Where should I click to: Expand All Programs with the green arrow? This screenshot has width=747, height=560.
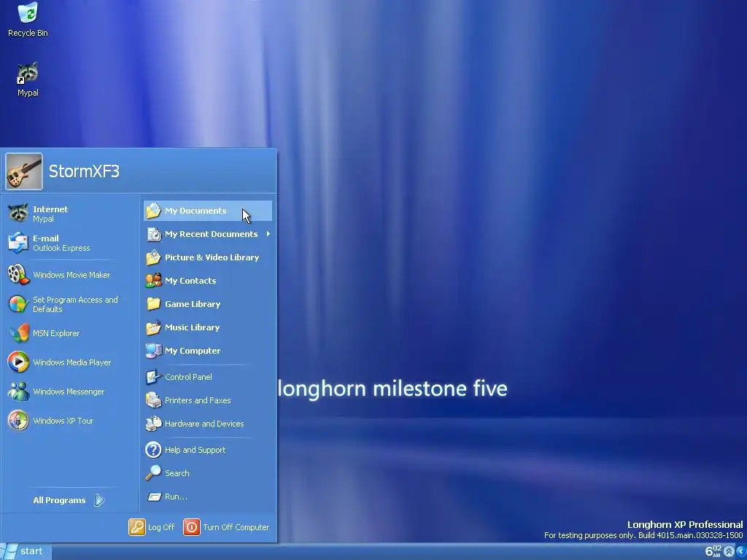click(x=99, y=500)
